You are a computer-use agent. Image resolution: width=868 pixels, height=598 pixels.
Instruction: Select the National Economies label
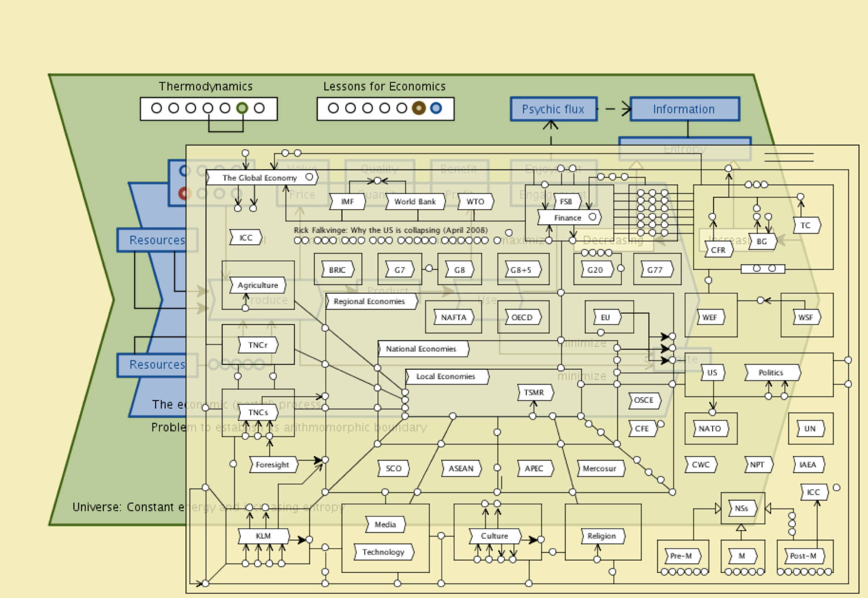coord(421,349)
